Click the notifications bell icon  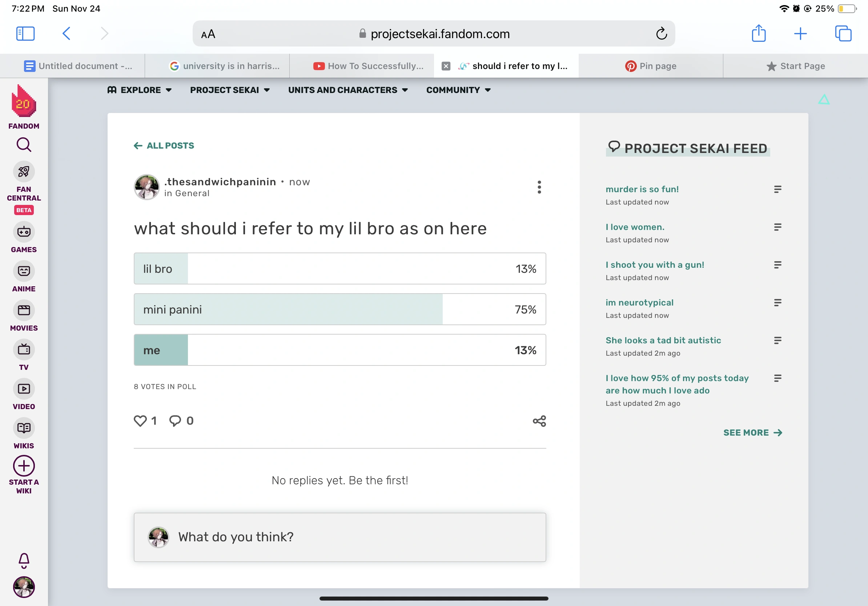(24, 560)
